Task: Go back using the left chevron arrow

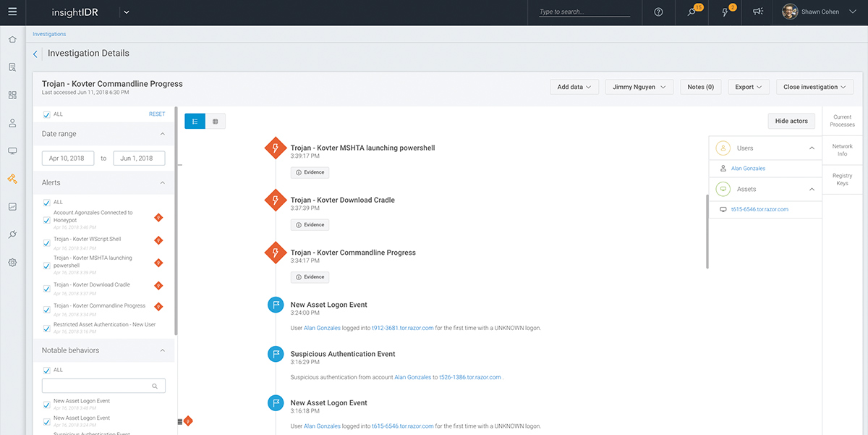Action: [35, 54]
